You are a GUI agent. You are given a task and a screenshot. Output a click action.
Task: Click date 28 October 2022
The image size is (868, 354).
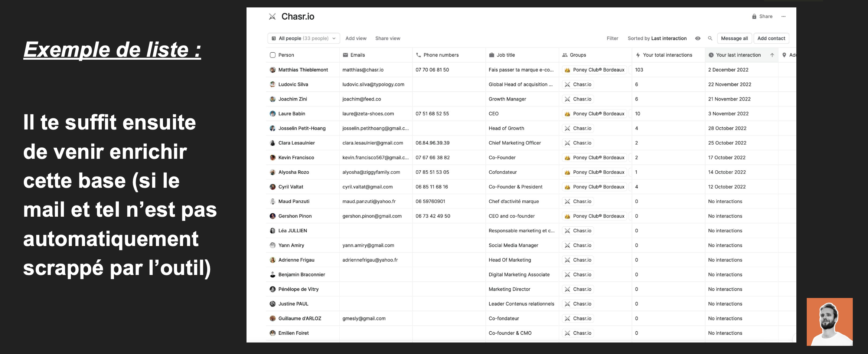pos(727,128)
